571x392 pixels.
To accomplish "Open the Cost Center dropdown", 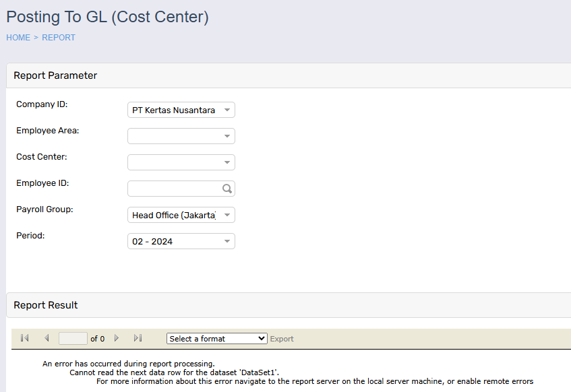I will click(x=181, y=162).
